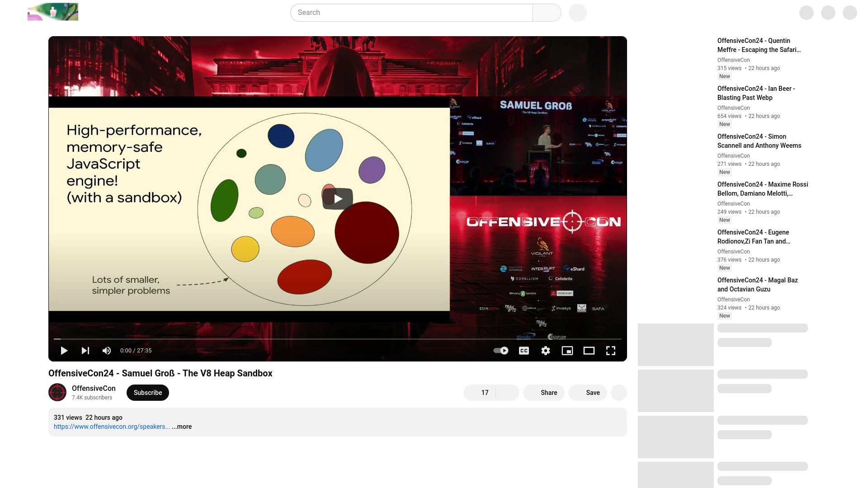Toggle the mute/volume icon

[x=107, y=350]
